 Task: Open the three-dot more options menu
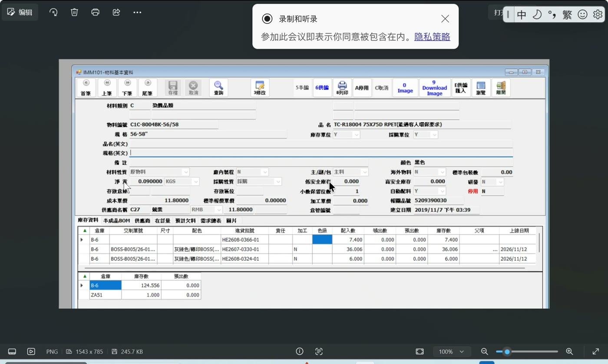[x=137, y=12]
